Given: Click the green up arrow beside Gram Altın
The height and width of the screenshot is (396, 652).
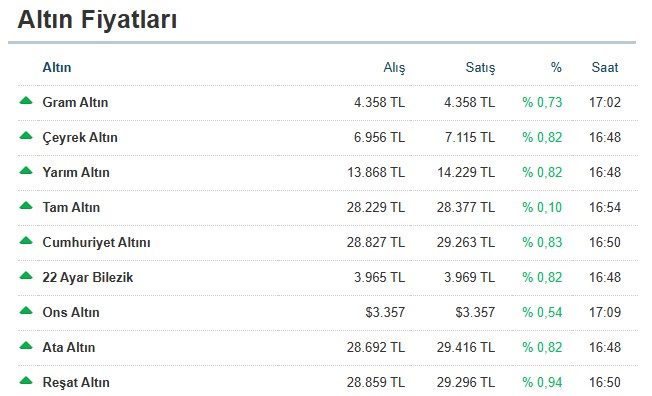Looking at the screenshot, I should coord(26,101).
